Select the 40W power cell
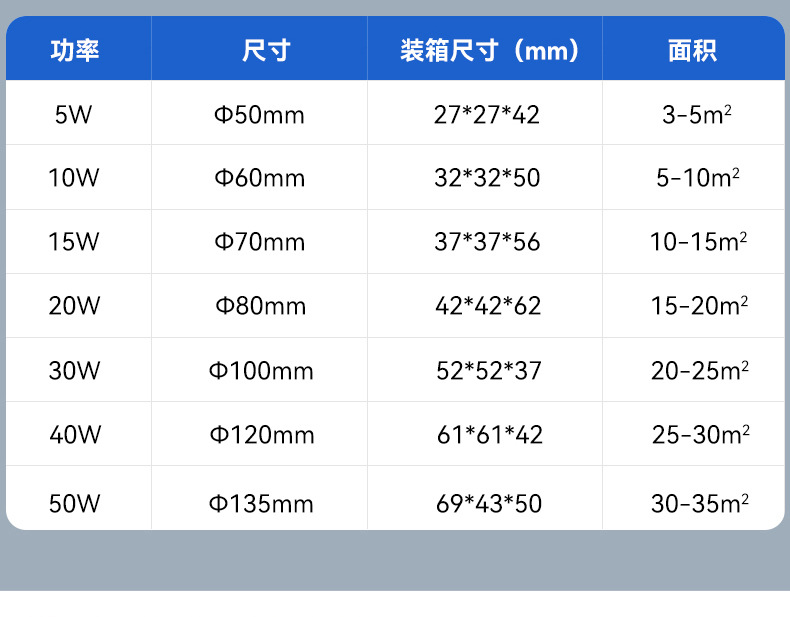This screenshot has height=617, width=790. pyautogui.click(x=74, y=435)
